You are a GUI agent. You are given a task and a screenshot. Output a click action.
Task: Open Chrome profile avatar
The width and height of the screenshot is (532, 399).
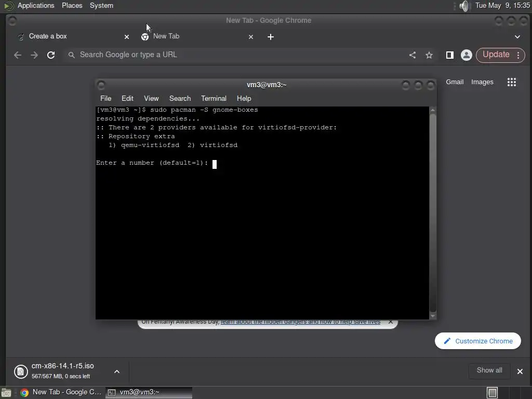click(x=467, y=55)
